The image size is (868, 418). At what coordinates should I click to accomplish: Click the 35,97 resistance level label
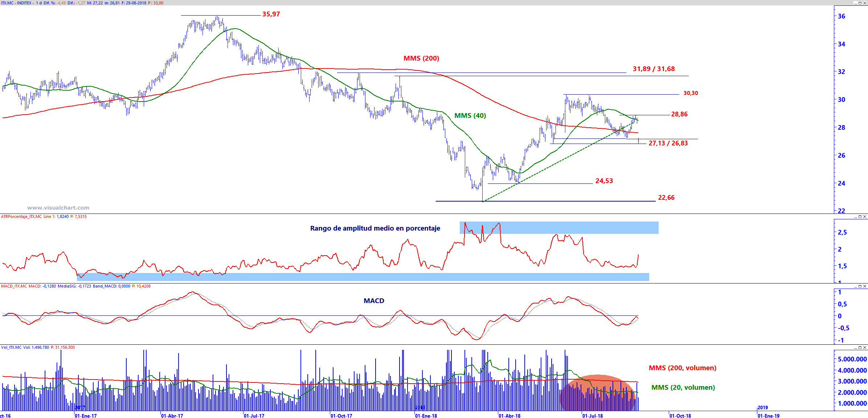pyautogui.click(x=271, y=14)
